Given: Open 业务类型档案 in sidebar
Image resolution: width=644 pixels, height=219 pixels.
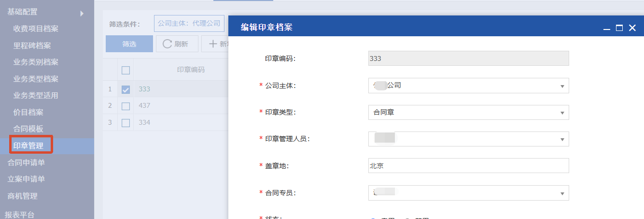Looking at the screenshot, I should point(36,79).
